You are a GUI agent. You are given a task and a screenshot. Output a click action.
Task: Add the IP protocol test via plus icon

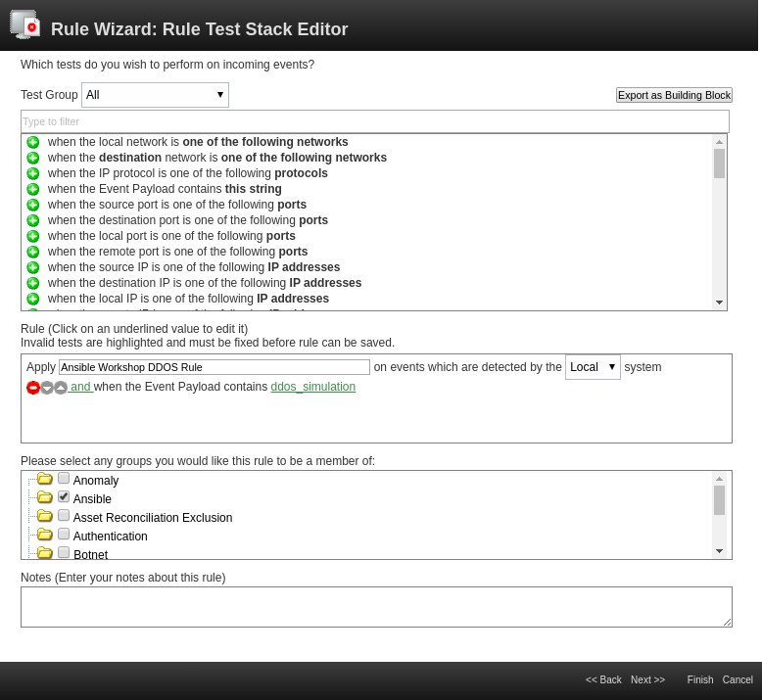click(33, 173)
